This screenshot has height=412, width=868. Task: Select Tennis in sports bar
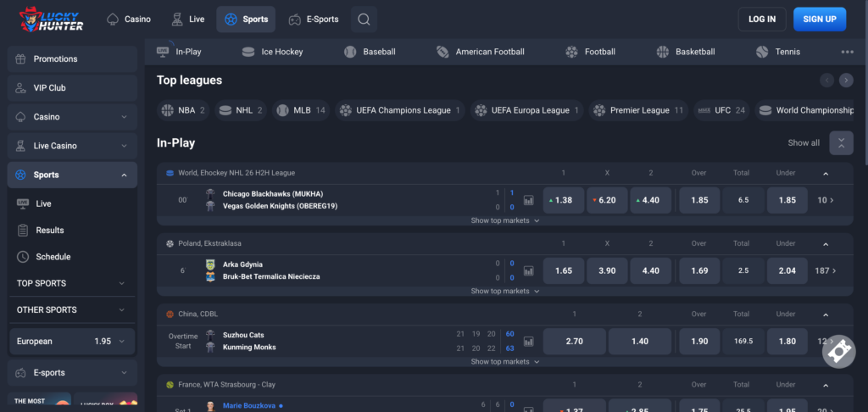point(778,52)
